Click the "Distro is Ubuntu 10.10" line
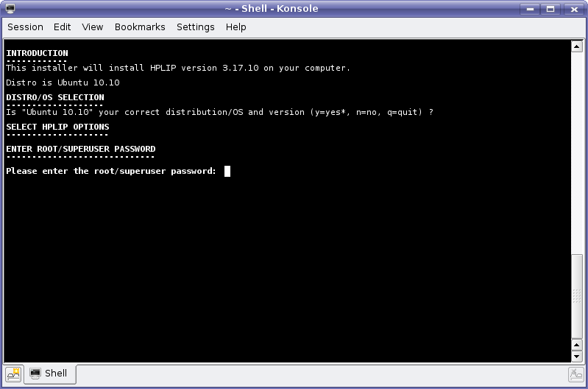 click(63, 83)
